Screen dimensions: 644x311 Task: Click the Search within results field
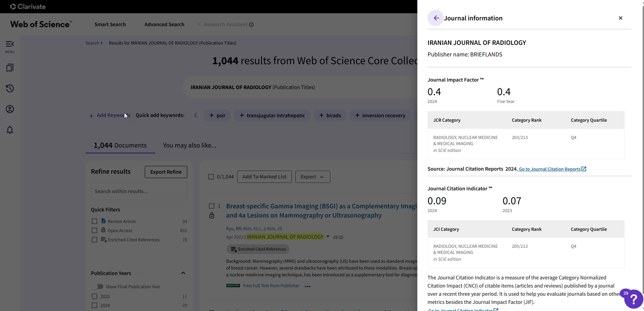[x=139, y=191]
